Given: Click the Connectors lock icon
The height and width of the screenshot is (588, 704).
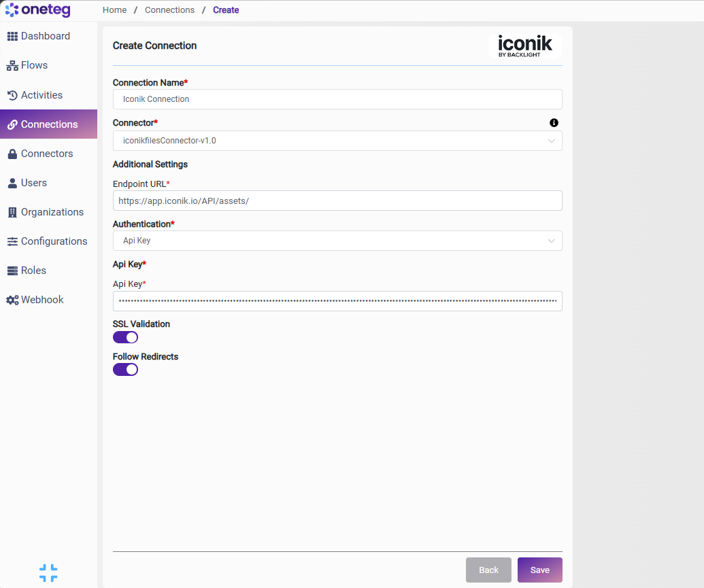Looking at the screenshot, I should [x=12, y=154].
